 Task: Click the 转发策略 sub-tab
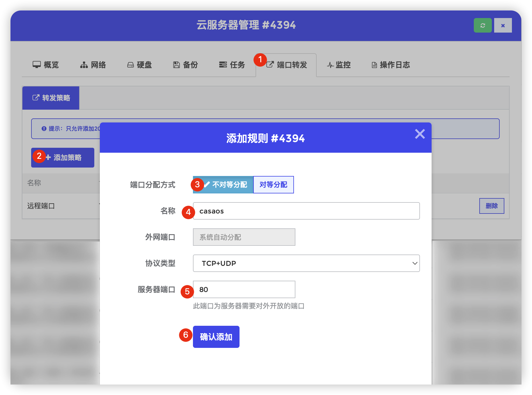point(51,98)
